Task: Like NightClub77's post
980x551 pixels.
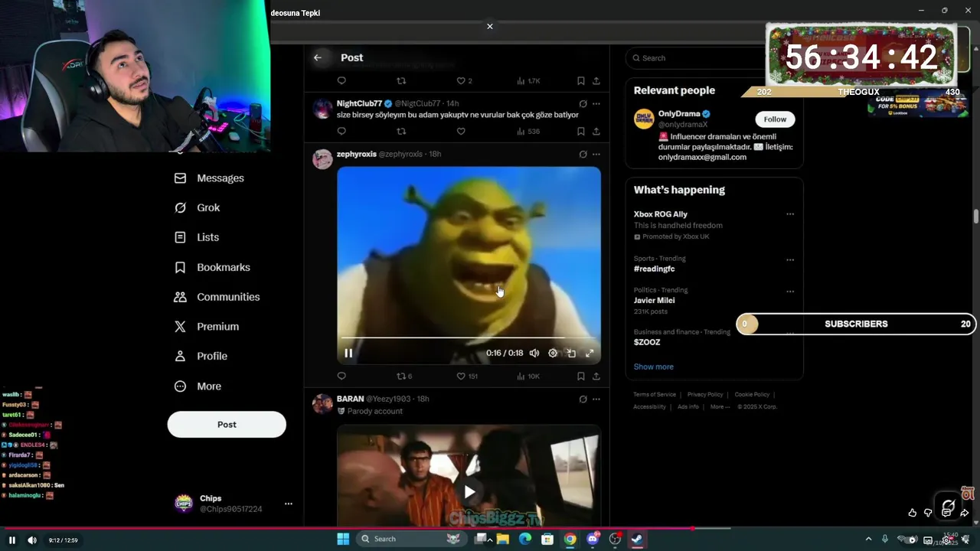Action: 461,132
